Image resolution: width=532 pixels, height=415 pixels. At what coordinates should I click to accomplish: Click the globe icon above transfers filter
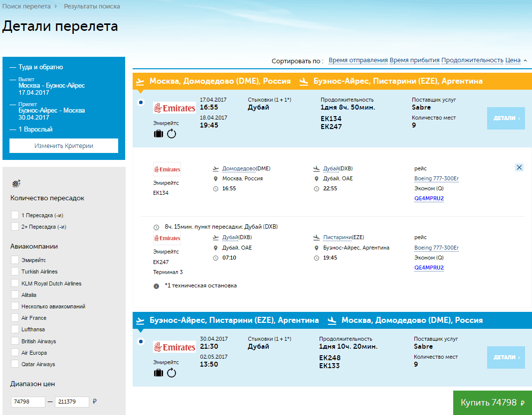coord(16,183)
